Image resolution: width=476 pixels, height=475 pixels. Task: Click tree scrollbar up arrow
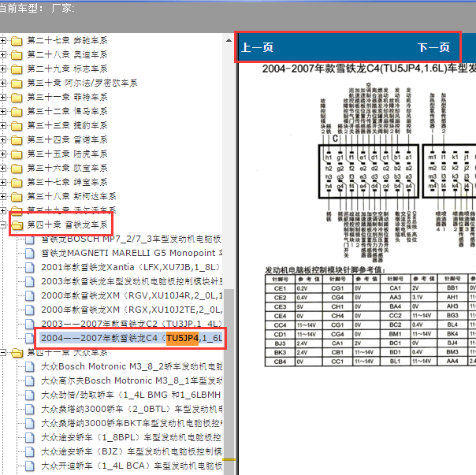click(x=229, y=40)
